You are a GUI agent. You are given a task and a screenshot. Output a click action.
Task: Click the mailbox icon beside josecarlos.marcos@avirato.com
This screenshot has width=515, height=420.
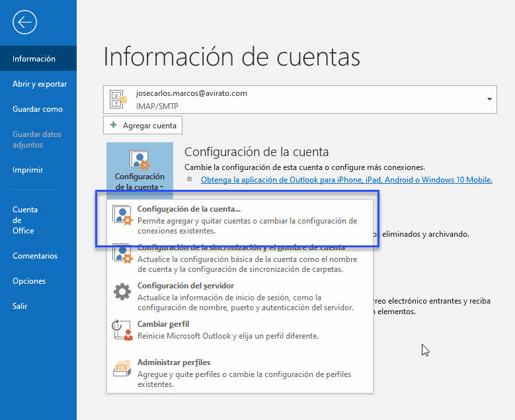[x=118, y=99]
